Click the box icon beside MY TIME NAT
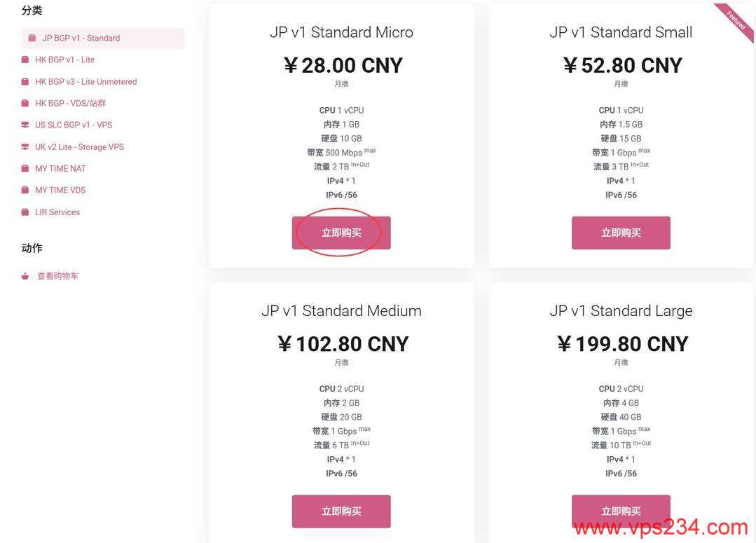The height and width of the screenshot is (543, 756). 25,168
